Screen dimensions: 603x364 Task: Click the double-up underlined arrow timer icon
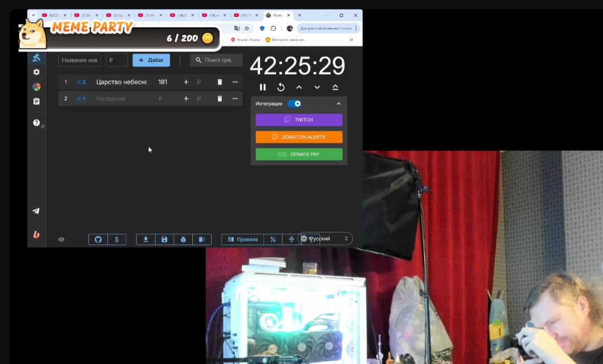[336, 87]
